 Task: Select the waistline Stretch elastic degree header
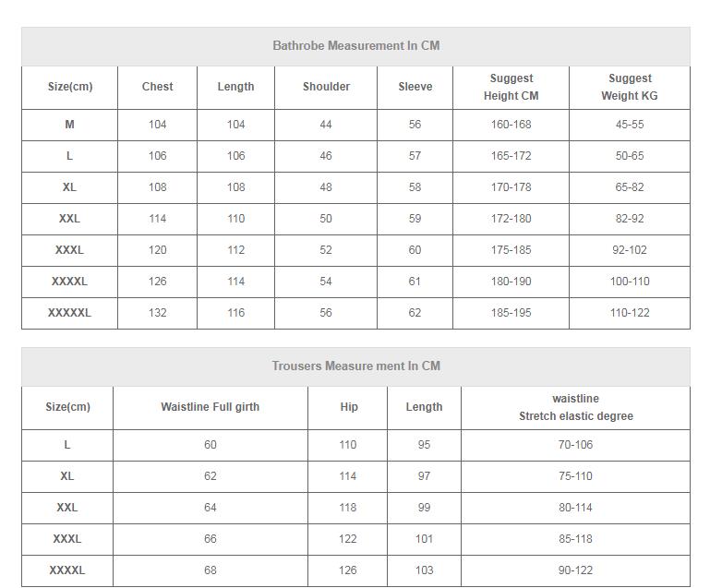click(575, 407)
